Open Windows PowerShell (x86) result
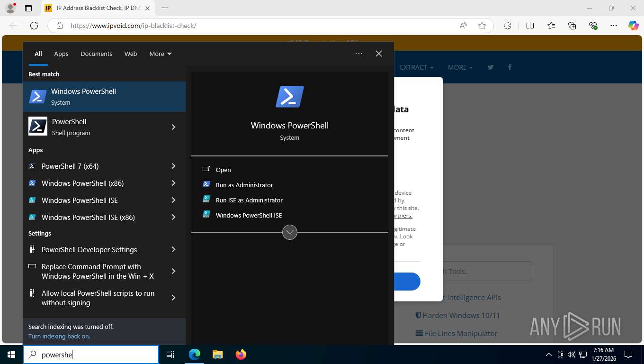644x364 pixels. tap(92, 183)
